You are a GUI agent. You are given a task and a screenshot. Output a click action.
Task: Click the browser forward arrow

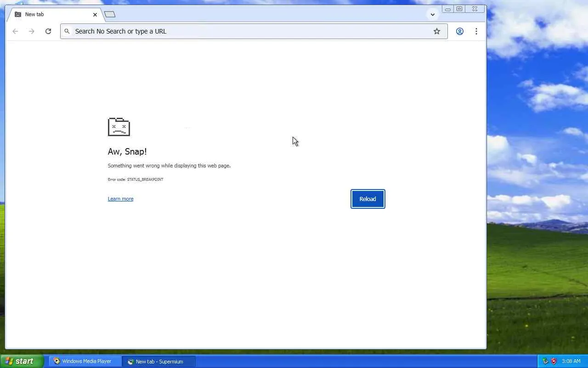(x=32, y=31)
